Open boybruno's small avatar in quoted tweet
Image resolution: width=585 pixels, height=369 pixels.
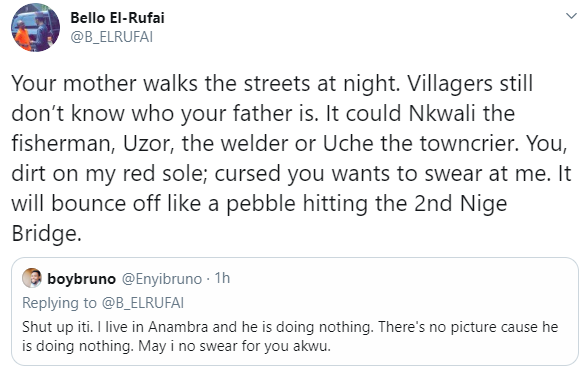pyautogui.click(x=32, y=278)
